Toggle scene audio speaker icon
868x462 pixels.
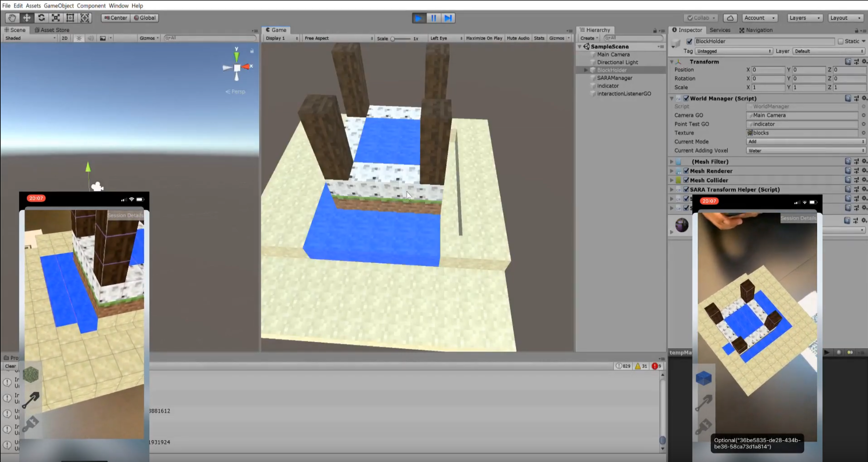click(x=91, y=38)
